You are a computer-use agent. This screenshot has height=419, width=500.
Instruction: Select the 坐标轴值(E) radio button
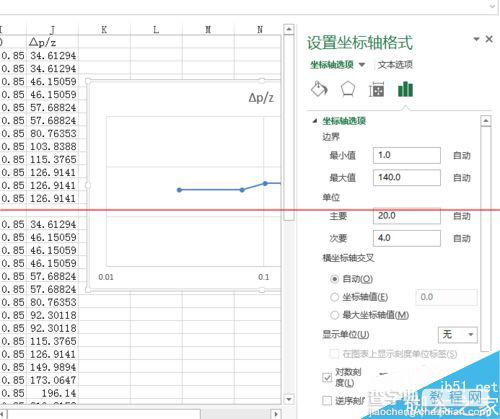334,297
